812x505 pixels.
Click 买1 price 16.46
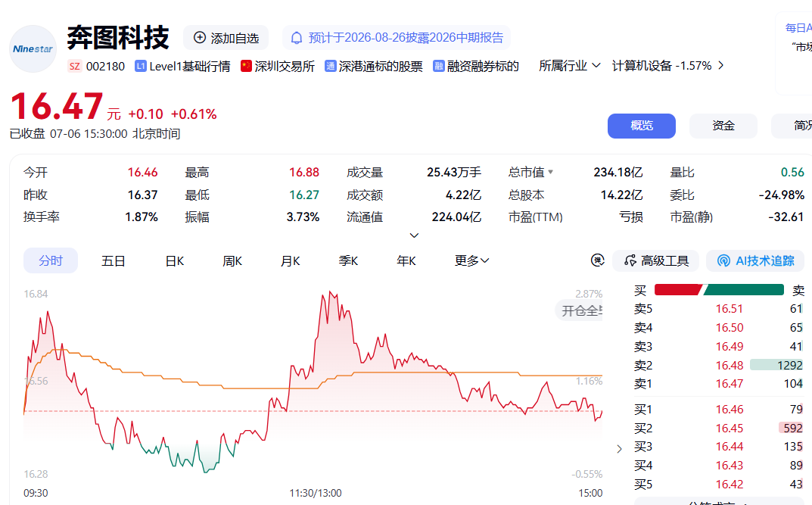[730, 410]
